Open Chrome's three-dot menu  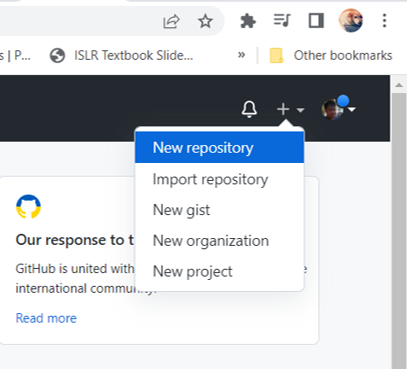384,21
